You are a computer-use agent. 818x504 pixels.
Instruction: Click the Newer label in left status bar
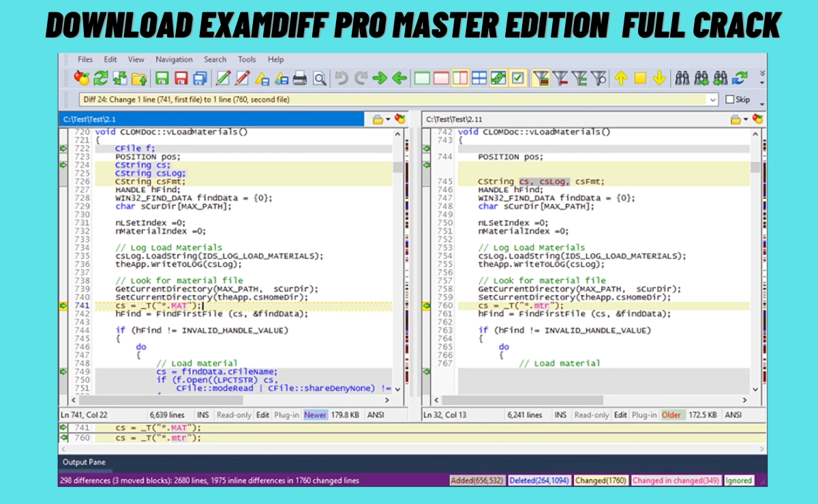[x=316, y=415]
